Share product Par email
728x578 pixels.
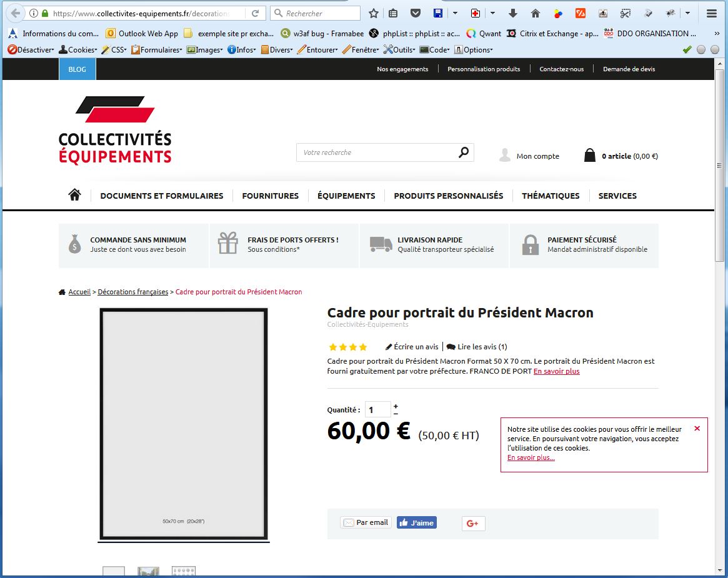click(366, 522)
